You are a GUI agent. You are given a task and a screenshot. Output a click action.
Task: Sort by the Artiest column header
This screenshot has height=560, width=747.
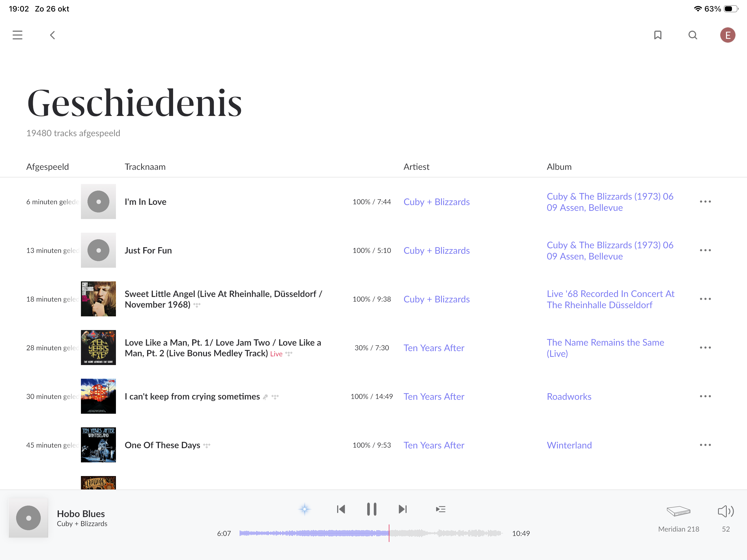tap(416, 167)
